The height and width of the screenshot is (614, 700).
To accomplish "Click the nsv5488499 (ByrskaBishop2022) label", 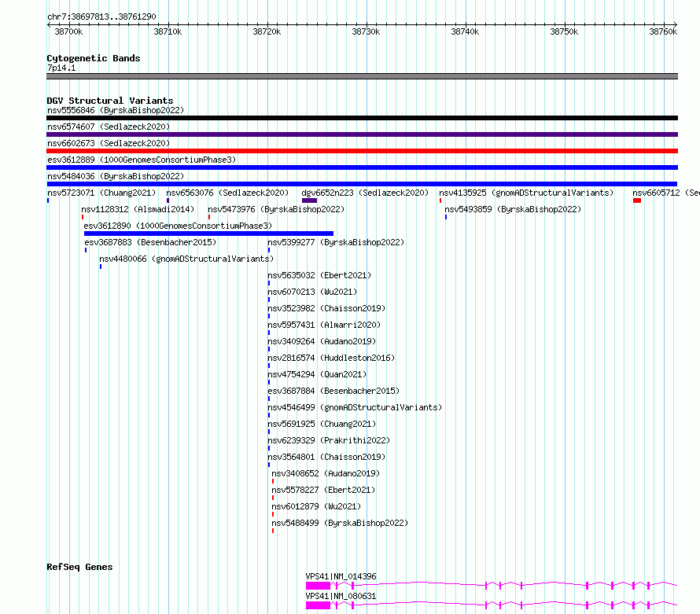I will click(x=340, y=523).
